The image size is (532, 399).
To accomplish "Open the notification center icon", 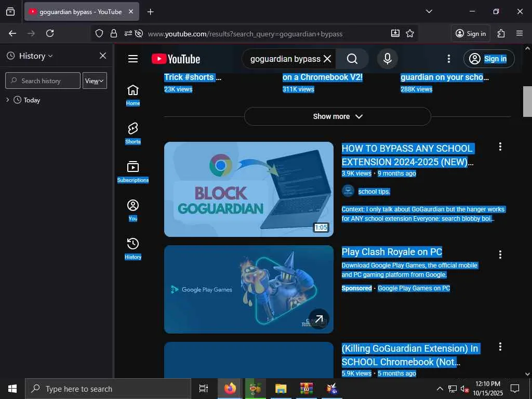I will coord(515,389).
